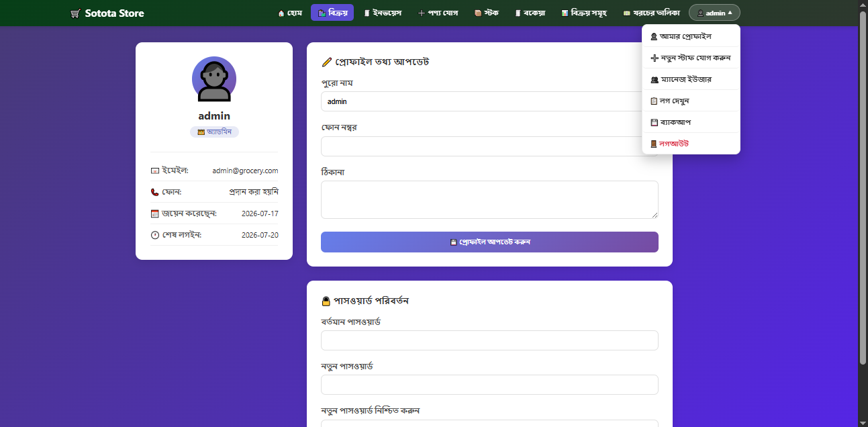
Task: Click লগআউট in the dropdown
Action: coord(691,144)
